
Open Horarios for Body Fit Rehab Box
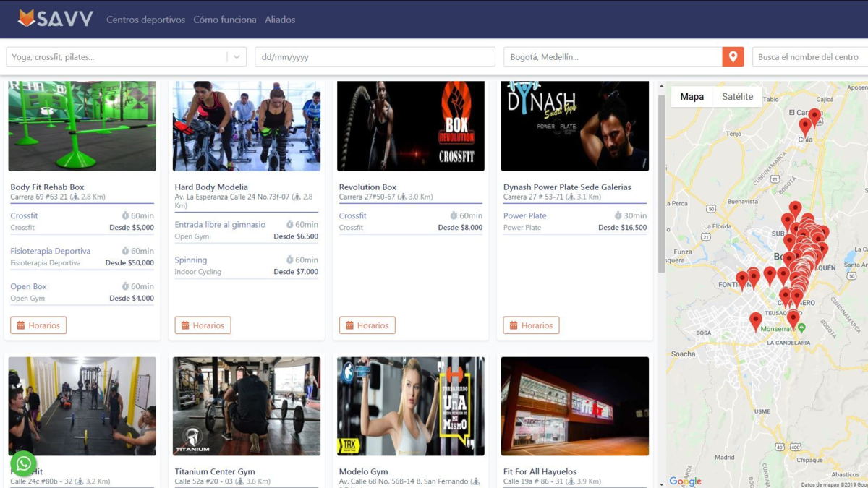[38, 325]
